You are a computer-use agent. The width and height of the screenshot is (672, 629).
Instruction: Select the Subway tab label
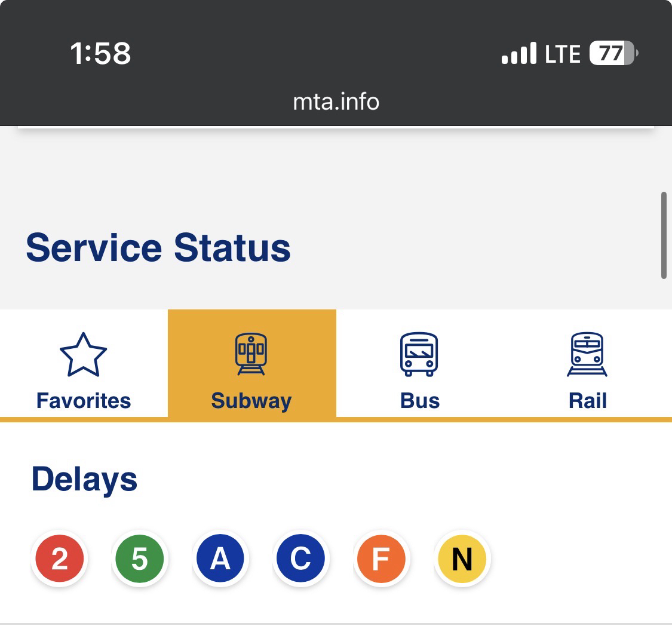(x=251, y=400)
